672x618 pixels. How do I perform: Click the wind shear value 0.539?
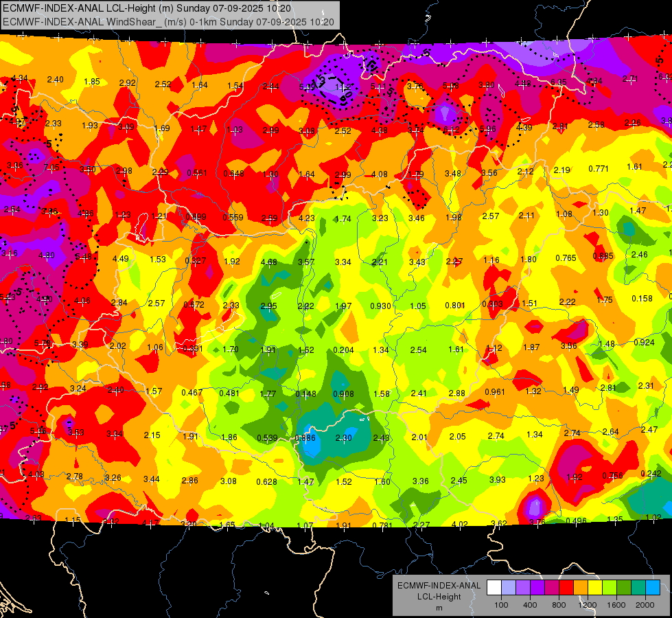tap(267, 438)
